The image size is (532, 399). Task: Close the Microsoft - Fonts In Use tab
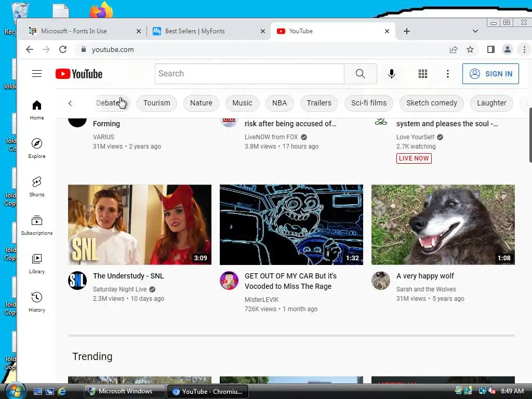[138, 31]
